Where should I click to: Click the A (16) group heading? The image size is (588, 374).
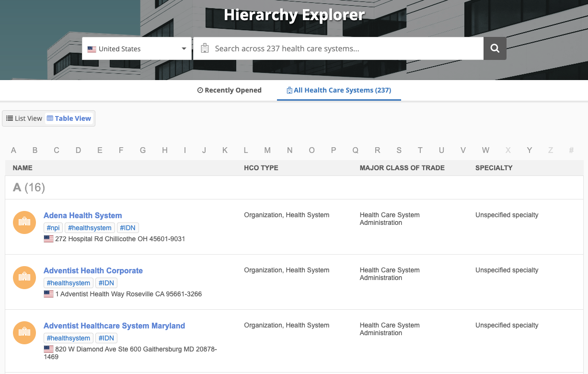click(x=29, y=187)
